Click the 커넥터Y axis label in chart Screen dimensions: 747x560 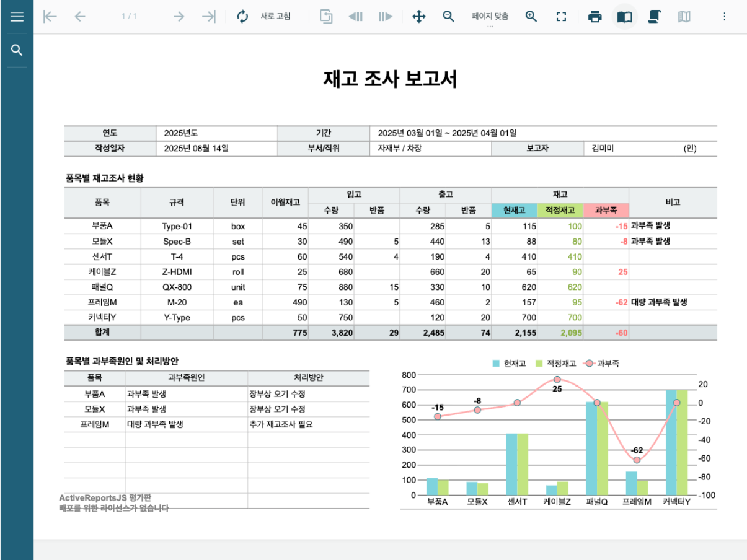677,502
